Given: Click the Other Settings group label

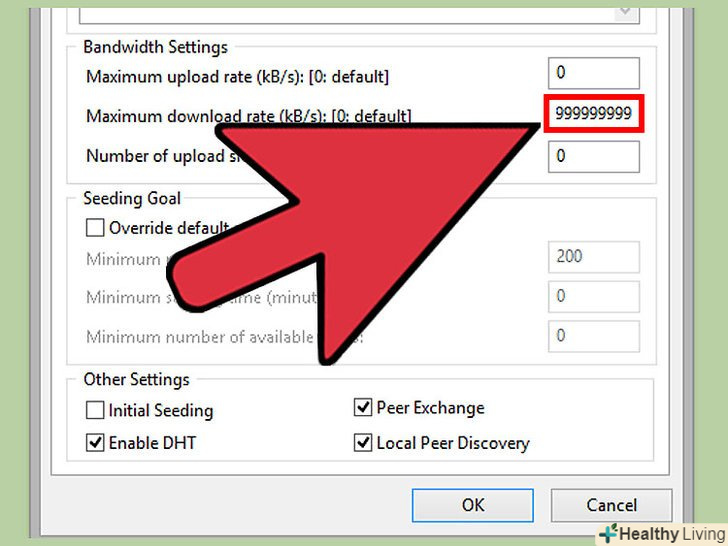Looking at the screenshot, I should (136, 380).
